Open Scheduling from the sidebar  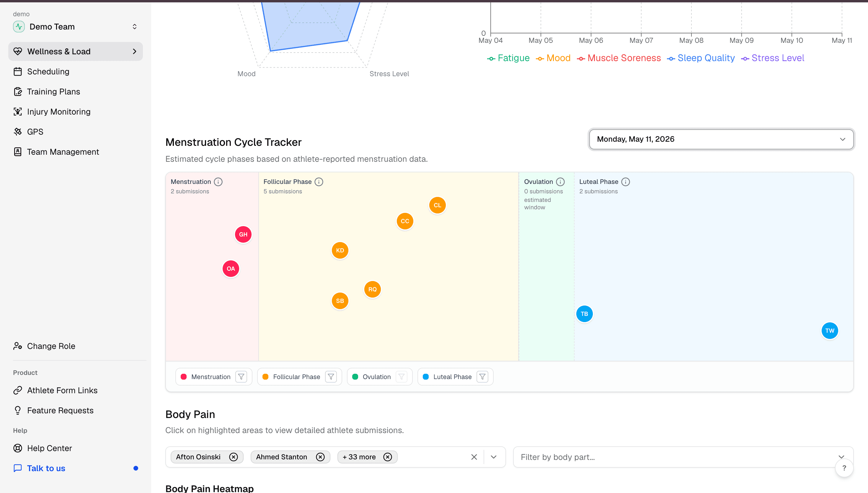click(x=76, y=71)
